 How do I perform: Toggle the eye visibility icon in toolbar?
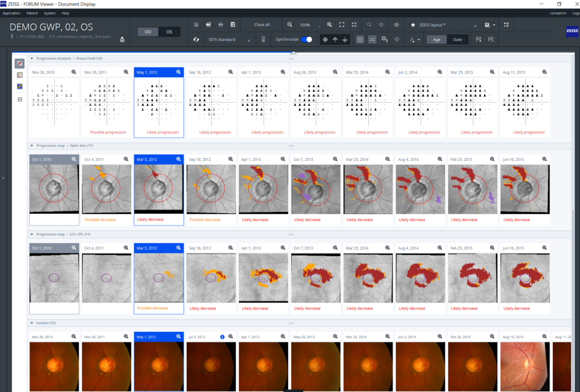(x=396, y=25)
